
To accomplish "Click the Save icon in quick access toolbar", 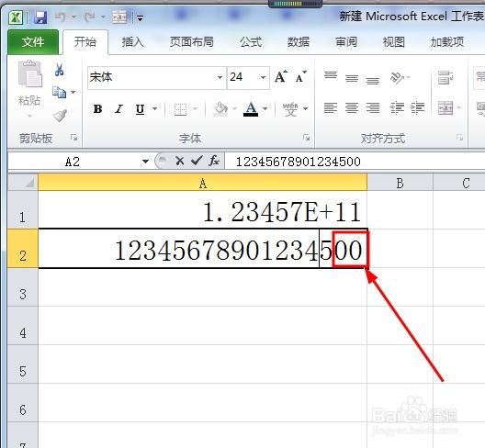I will coord(40,17).
